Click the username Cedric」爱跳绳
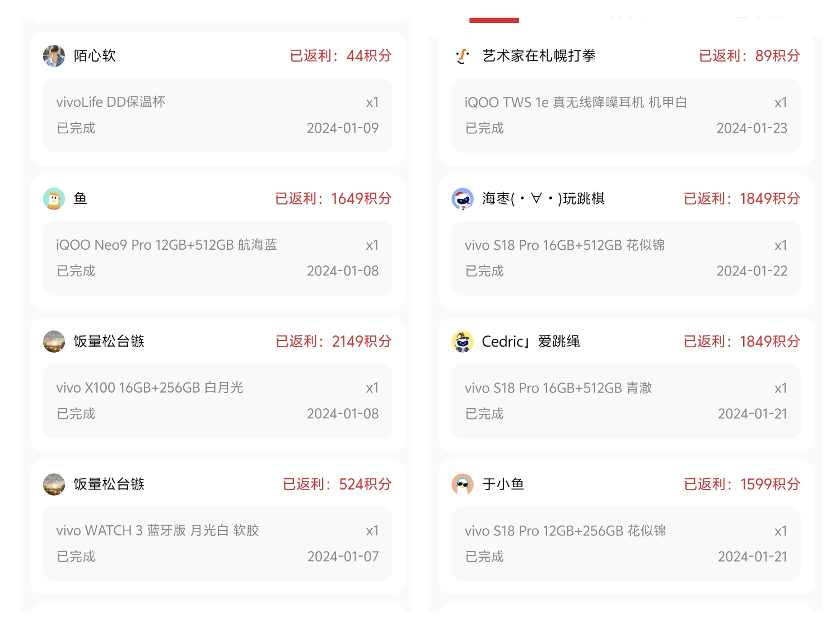The image size is (840, 630). click(x=531, y=342)
